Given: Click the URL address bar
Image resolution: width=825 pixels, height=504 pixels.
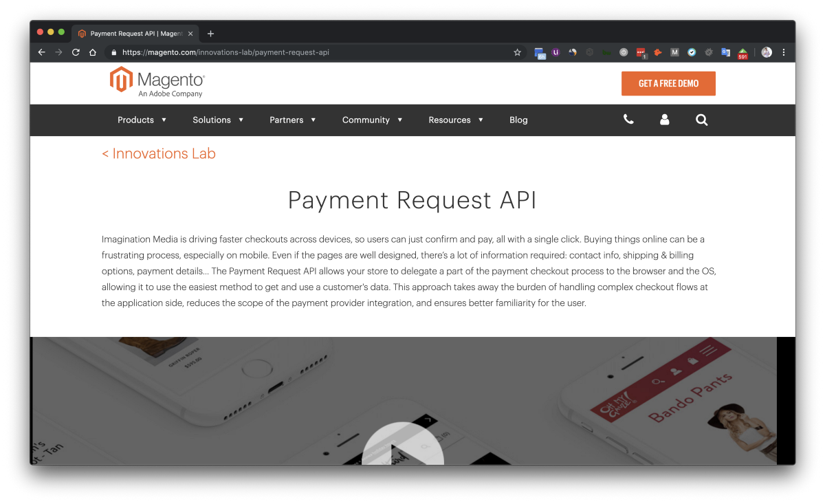Looking at the screenshot, I should pos(309,52).
